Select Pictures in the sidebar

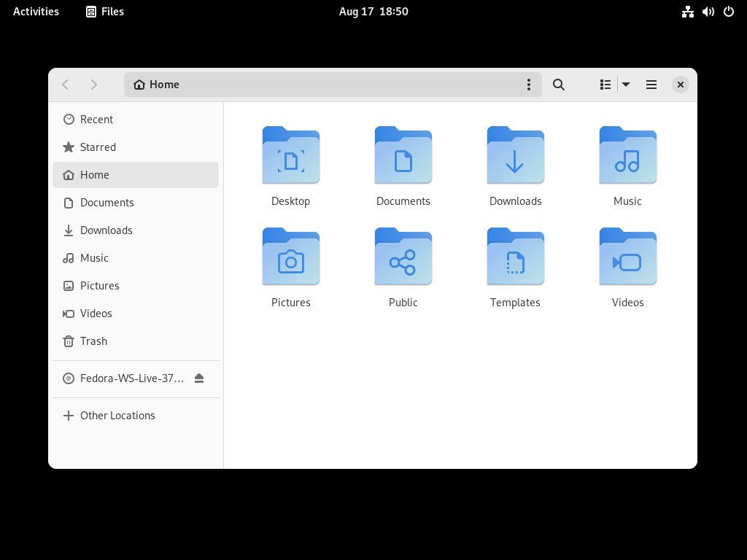tap(136, 285)
